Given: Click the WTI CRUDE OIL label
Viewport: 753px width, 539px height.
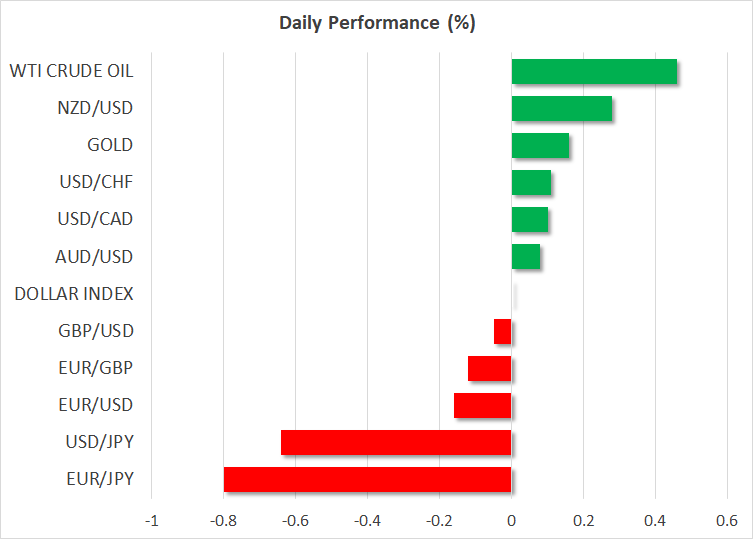Looking at the screenshot, I should coord(71,71).
